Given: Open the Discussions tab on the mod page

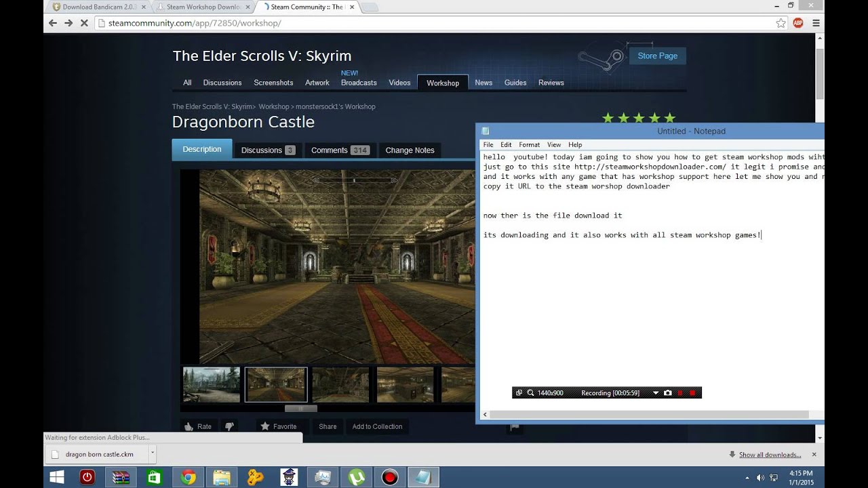Looking at the screenshot, I should click(x=268, y=150).
